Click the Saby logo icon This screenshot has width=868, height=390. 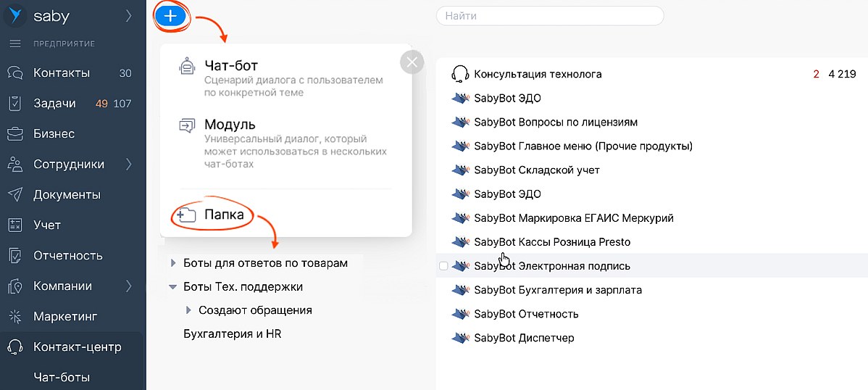[x=15, y=16]
